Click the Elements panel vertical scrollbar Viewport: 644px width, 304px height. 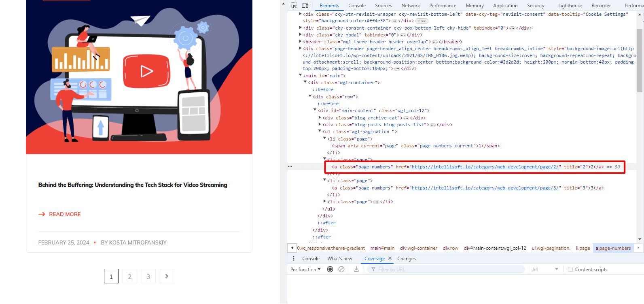tap(640, 61)
